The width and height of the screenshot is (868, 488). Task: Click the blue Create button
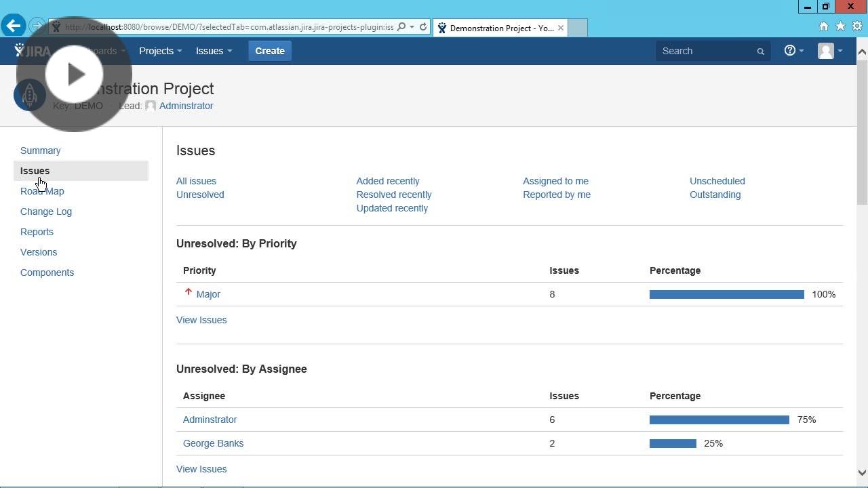tap(270, 51)
